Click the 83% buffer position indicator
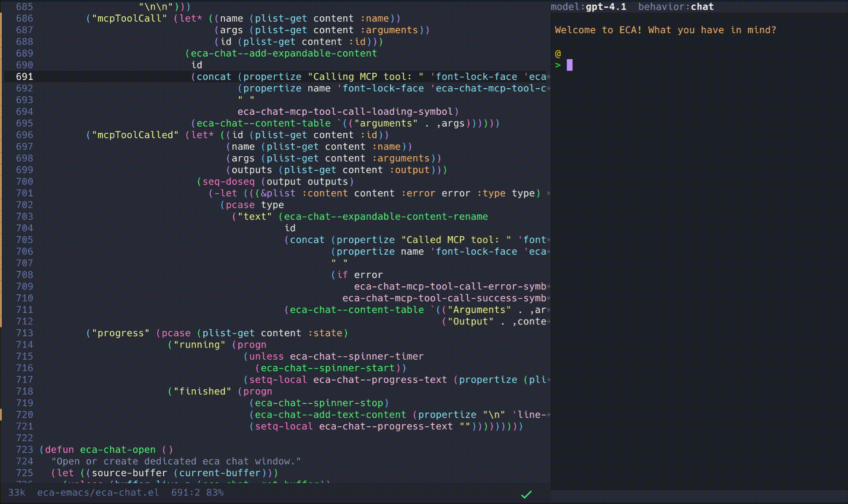 215,493
